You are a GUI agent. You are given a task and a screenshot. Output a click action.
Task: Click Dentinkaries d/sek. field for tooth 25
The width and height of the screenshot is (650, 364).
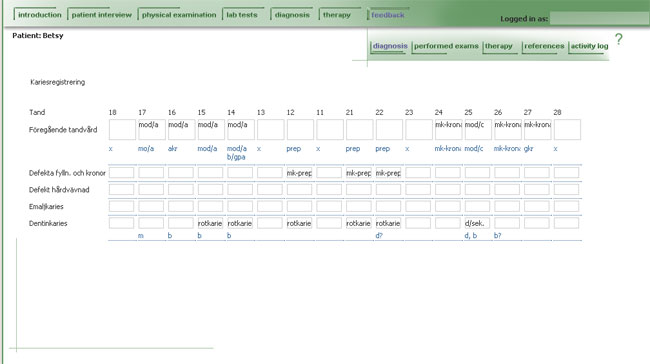[x=477, y=223]
